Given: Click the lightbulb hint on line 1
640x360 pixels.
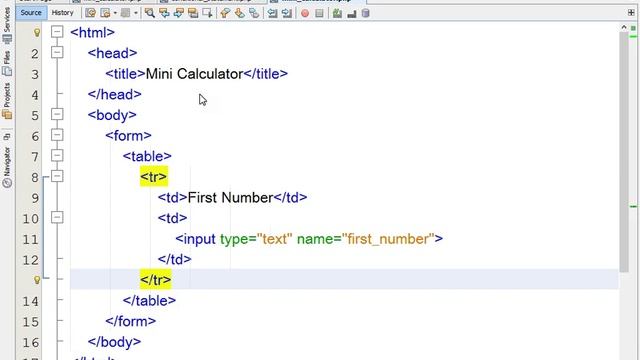Looking at the screenshot, I should (37, 32).
